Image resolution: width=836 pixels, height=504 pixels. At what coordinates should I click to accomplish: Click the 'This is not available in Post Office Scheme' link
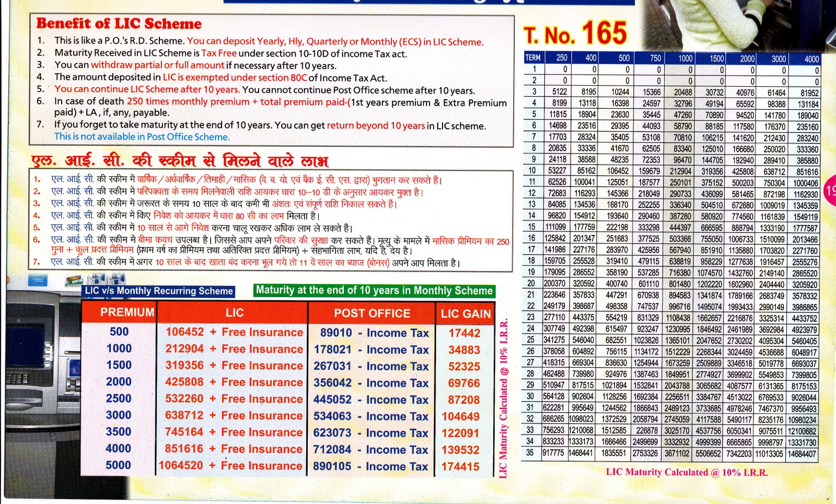[x=141, y=136]
